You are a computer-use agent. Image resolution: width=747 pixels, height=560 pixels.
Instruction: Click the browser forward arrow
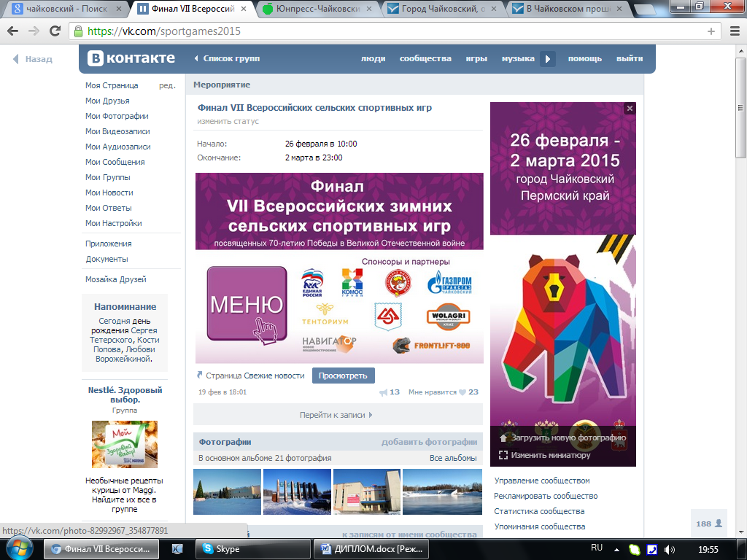tap(34, 31)
